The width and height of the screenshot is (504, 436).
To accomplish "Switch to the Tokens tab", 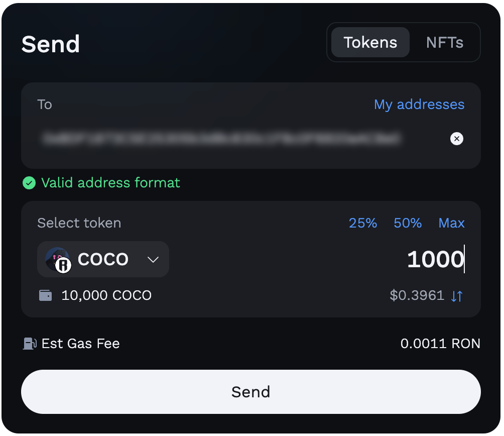I will click(x=370, y=42).
